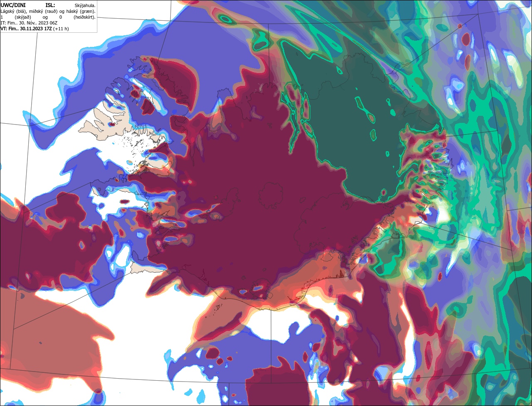Click 'háský (græn).' legend text
532x406 pixels.
tap(81, 12)
